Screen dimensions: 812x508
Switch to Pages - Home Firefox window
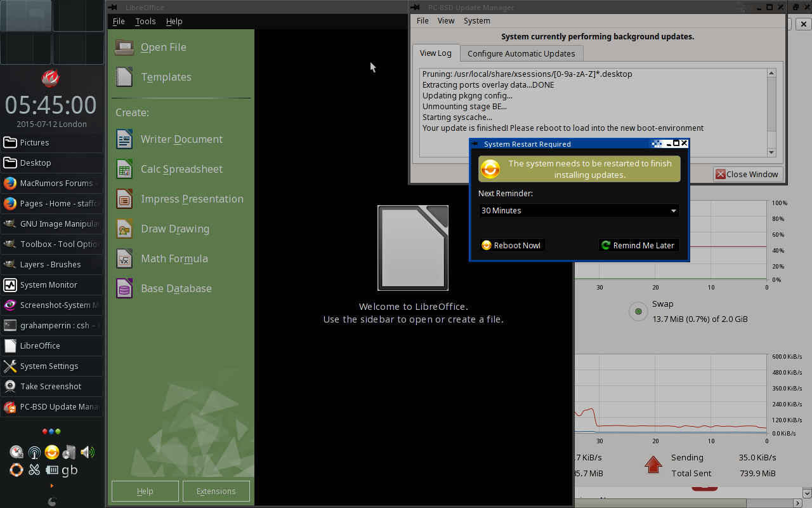coord(51,204)
